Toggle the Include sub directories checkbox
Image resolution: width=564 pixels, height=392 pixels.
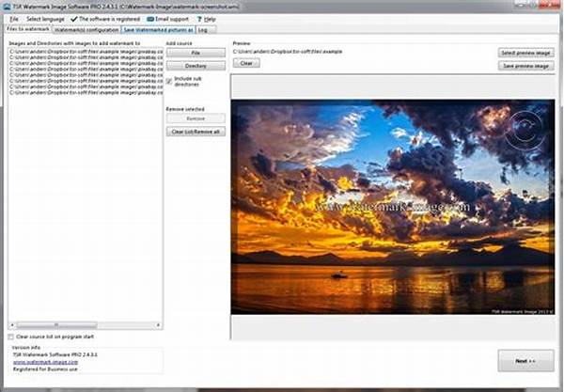tap(169, 81)
